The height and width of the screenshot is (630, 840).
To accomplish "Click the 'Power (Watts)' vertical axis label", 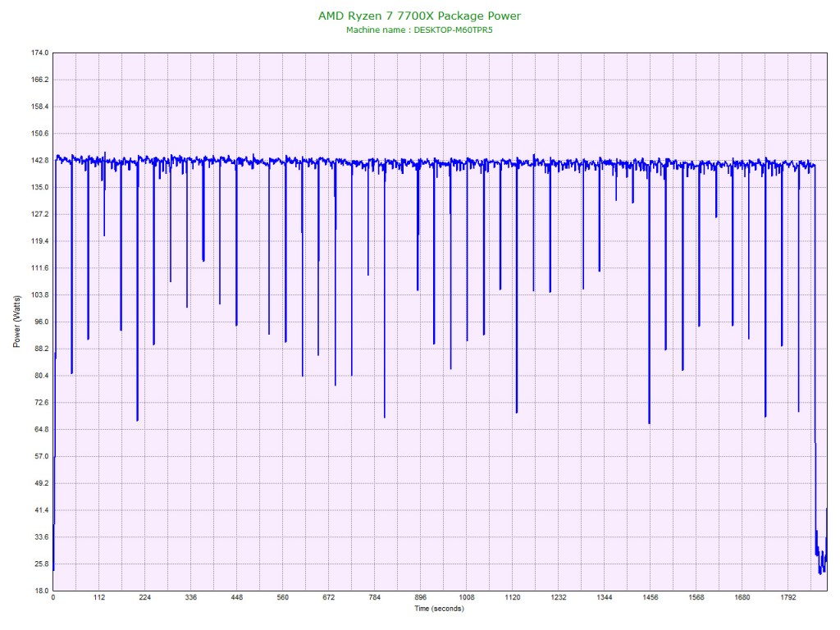I will tap(16, 321).
